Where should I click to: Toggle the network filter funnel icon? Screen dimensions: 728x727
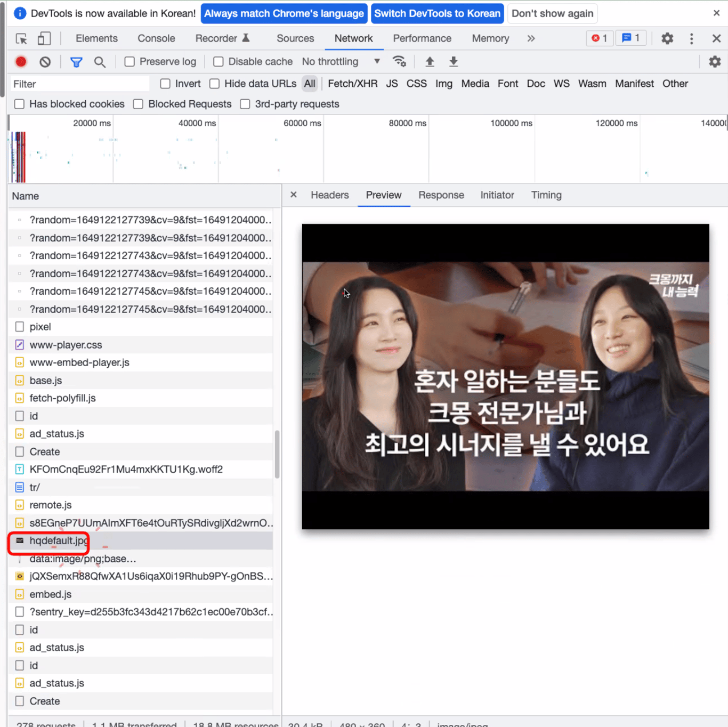point(76,62)
